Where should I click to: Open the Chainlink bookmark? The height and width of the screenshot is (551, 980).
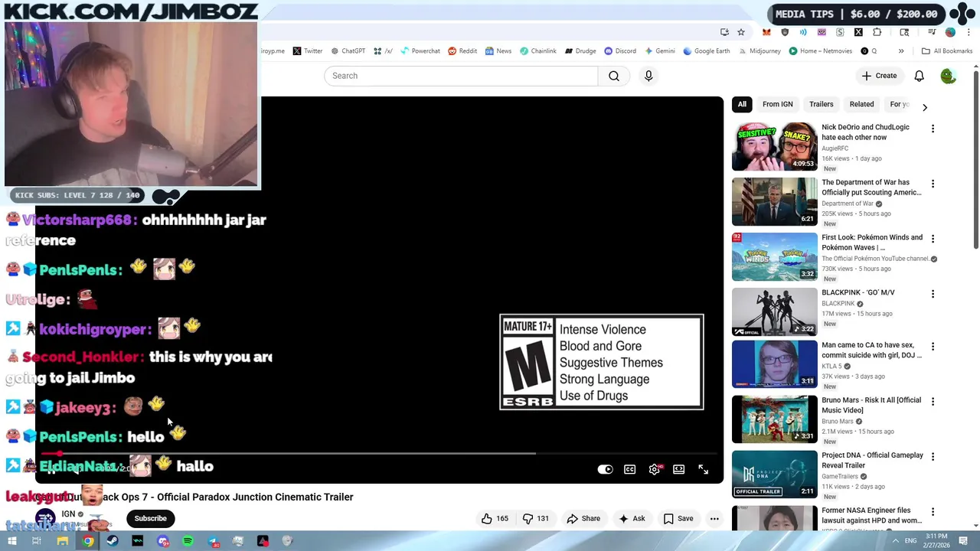pyautogui.click(x=537, y=51)
